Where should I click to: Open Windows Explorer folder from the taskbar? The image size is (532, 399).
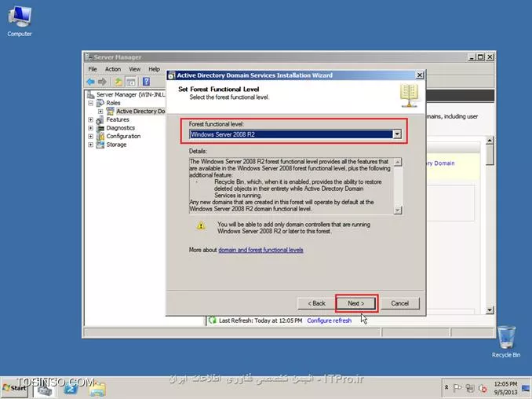[98, 389]
